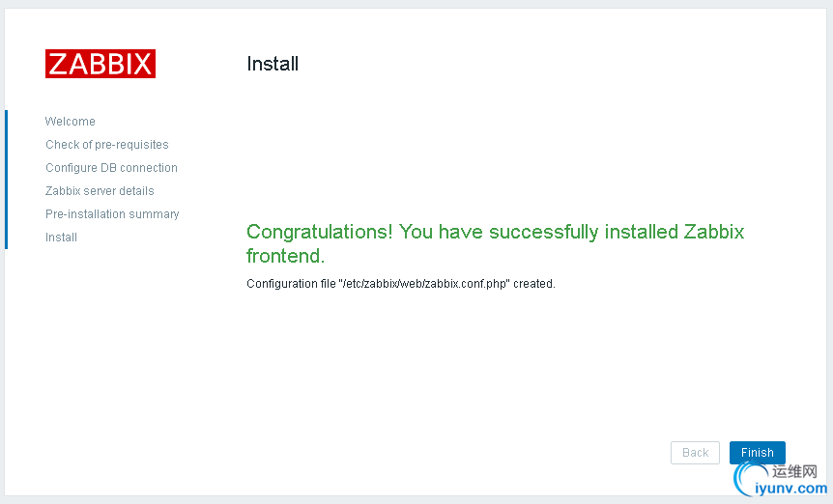Click the words Configuration file before the path
The height and width of the screenshot is (504, 833).
coord(291,284)
